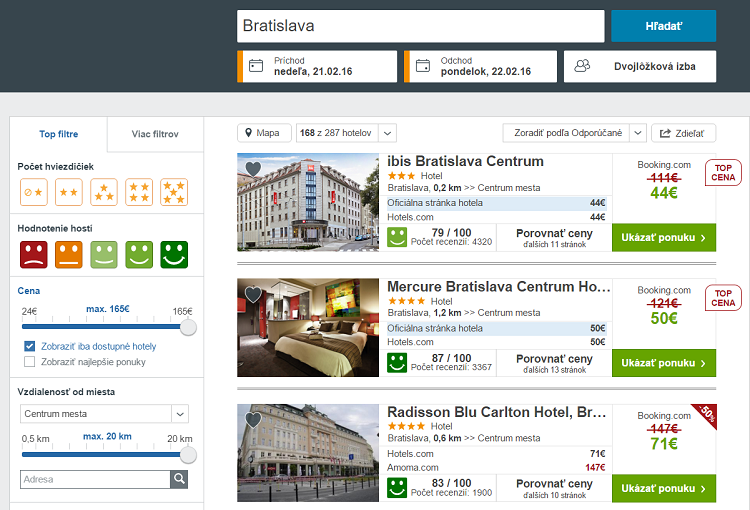The image size is (750, 510).
Task: Click Ukázať ponuku for Mercure hotel
Action: pos(664,363)
